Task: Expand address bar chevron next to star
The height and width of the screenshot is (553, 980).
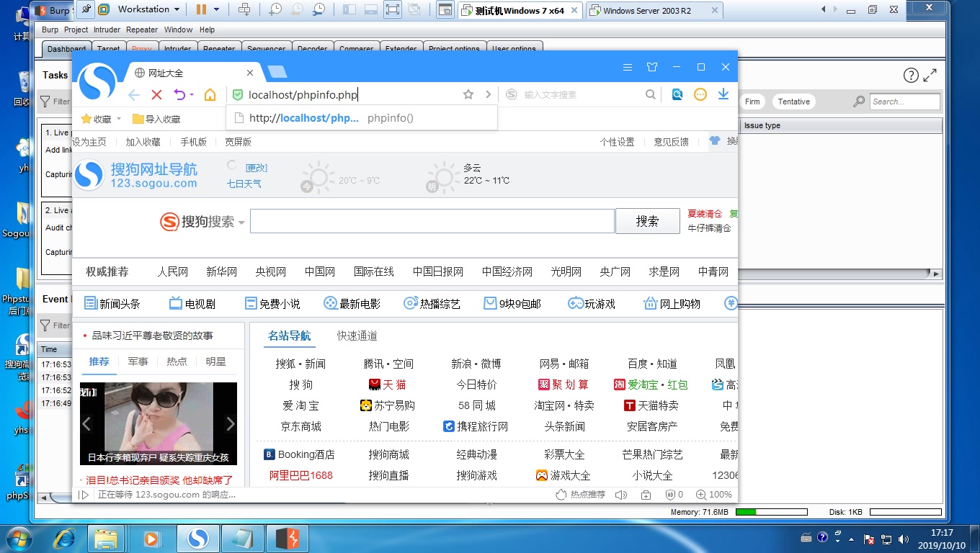Action: click(x=488, y=94)
